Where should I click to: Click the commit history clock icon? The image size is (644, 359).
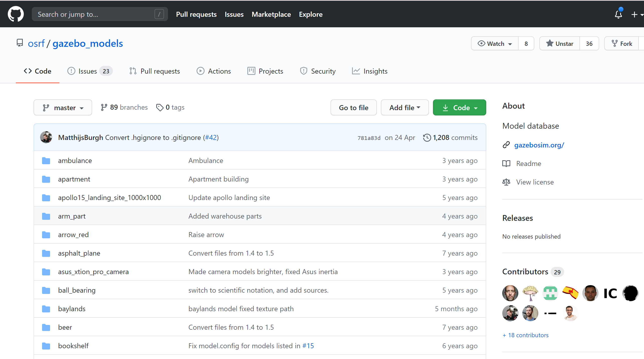[x=427, y=138]
